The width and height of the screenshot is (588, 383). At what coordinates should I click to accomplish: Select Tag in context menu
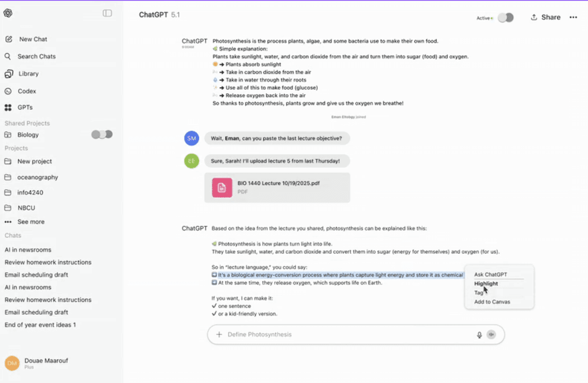tap(479, 293)
